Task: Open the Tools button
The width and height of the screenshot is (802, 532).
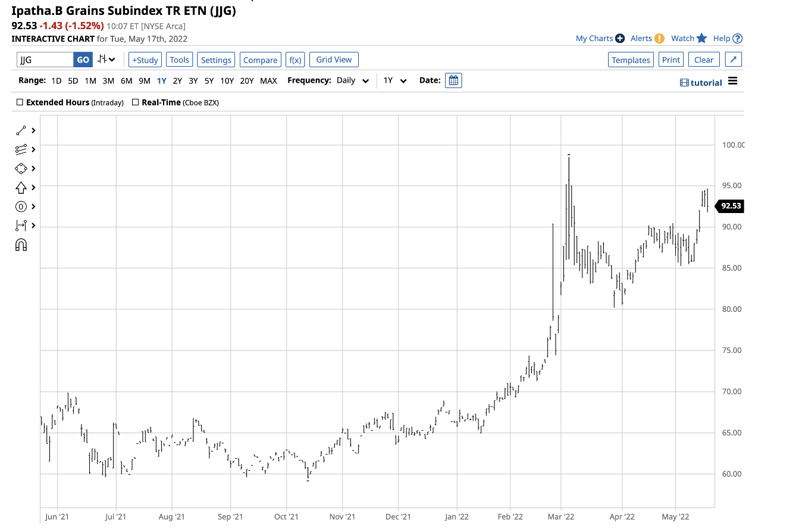Action: [179, 60]
